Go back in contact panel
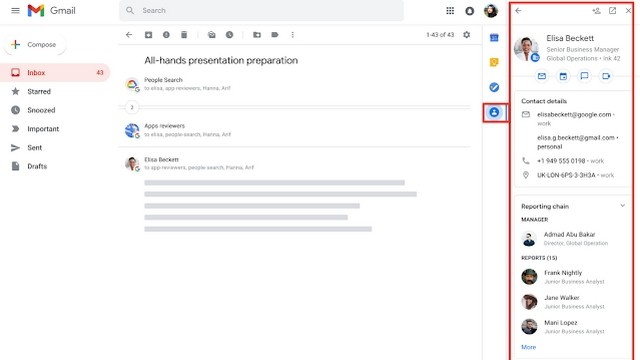 pyautogui.click(x=518, y=11)
